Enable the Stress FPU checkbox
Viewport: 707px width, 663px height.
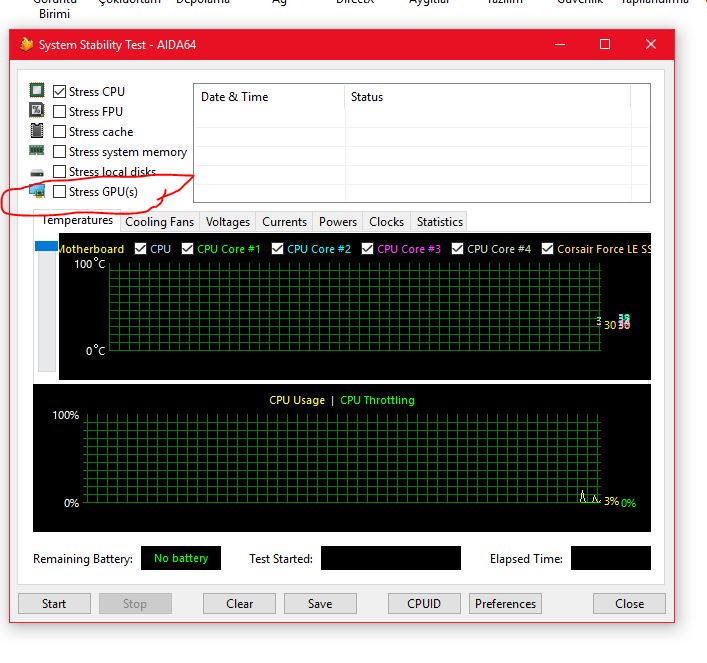click(x=59, y=111)
